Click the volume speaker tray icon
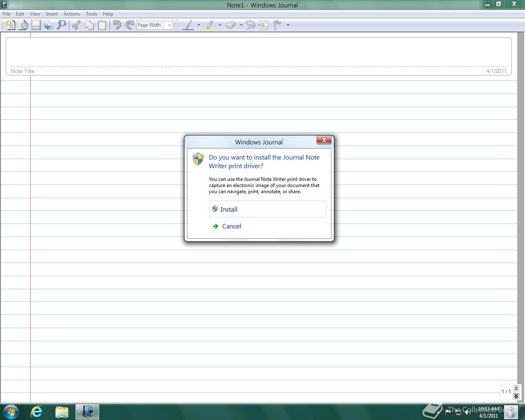This screenshot has height=420, width=525. point(468,412)
